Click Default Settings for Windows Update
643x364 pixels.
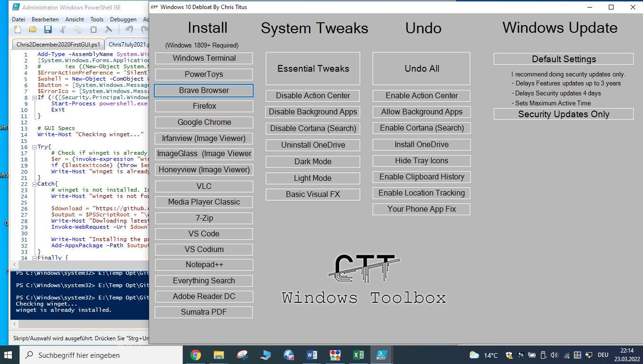tap(564, 59)
